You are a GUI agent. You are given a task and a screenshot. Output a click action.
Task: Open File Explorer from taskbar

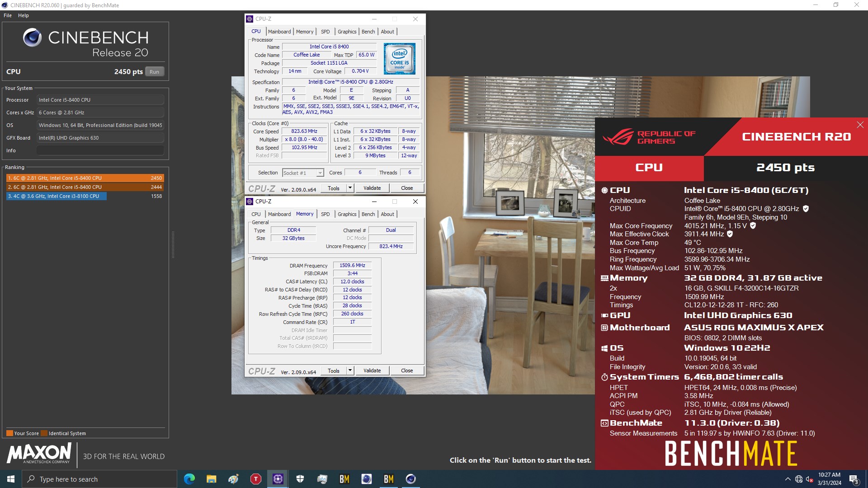point(211,479)
